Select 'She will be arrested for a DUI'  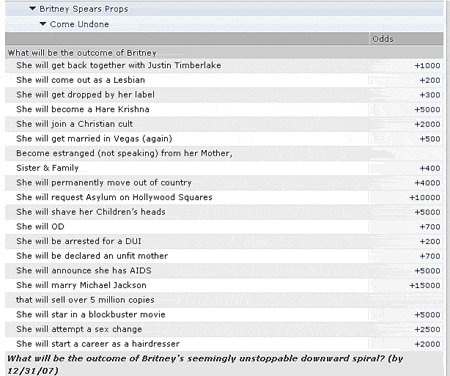pos(79,241)
